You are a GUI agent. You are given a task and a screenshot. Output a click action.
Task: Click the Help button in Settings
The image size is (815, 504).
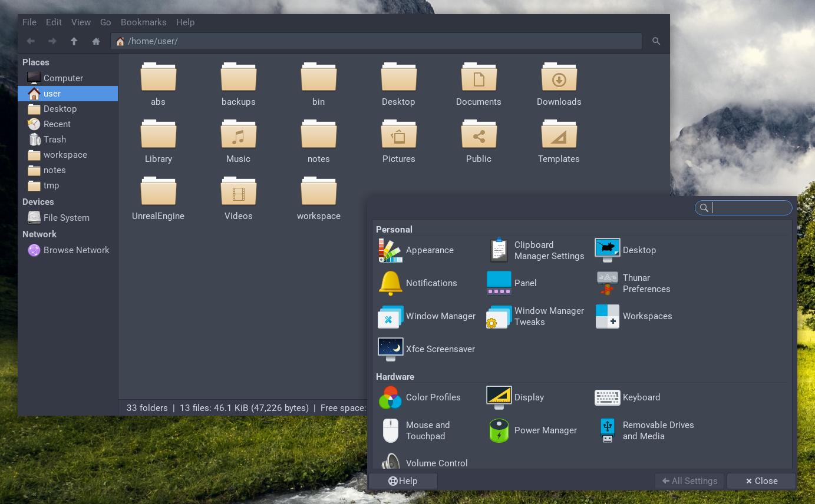click(403, 481)
